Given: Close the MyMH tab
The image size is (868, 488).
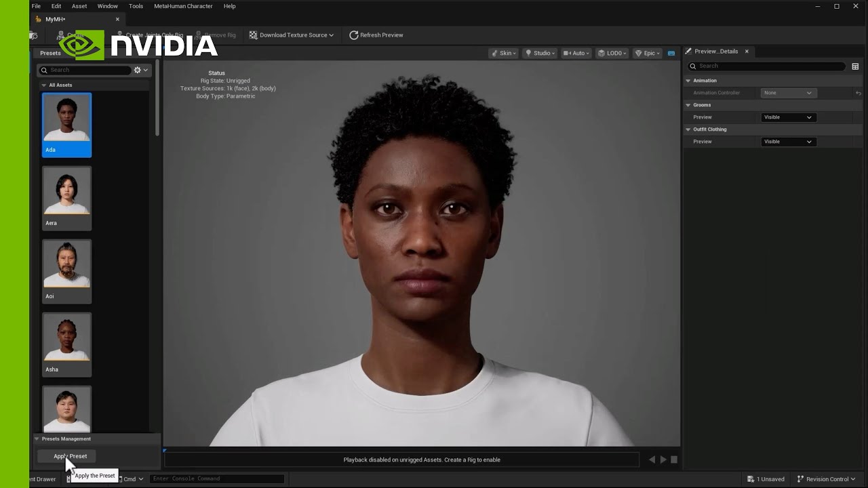Looking at the screenshot, I should click(x=117, y=19).
